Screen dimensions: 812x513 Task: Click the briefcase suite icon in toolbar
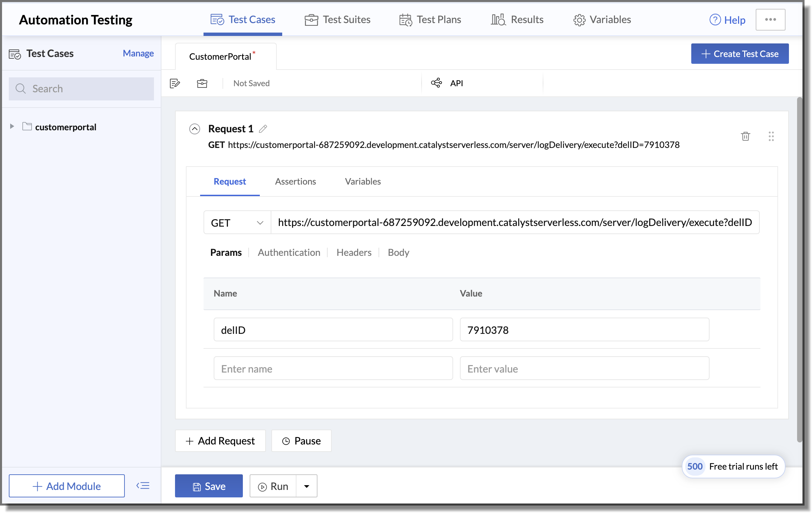(x=202, y=83)
